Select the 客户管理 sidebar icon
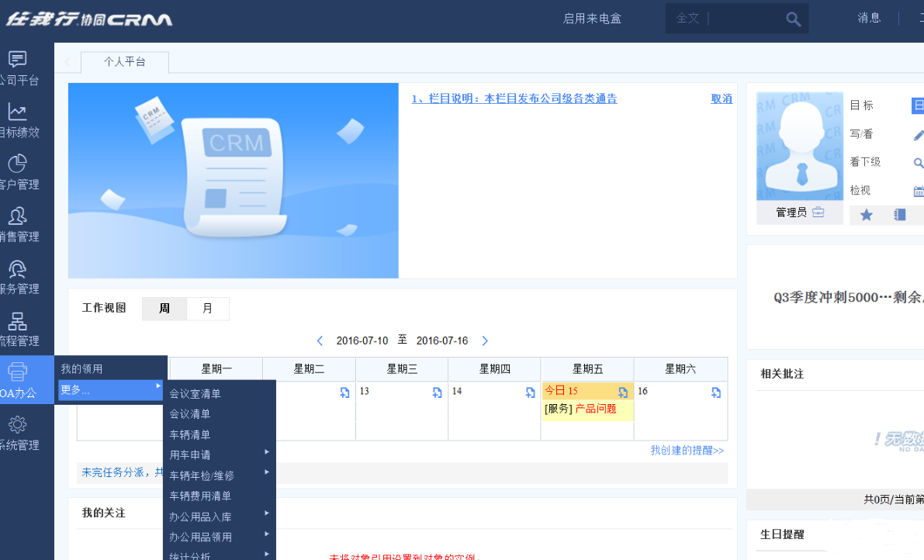Image resolution: width=924 pixels, height=560 pixels. point(19,171)
